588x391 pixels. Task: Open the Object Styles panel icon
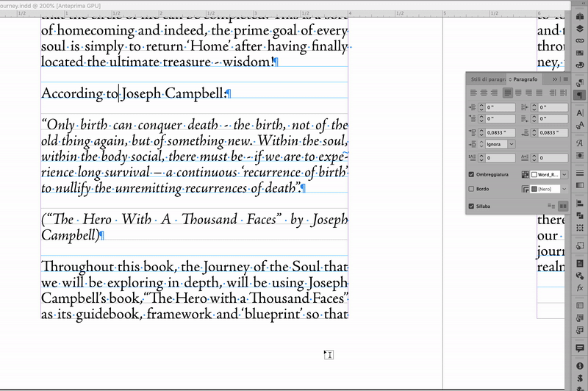coord(580,245)
